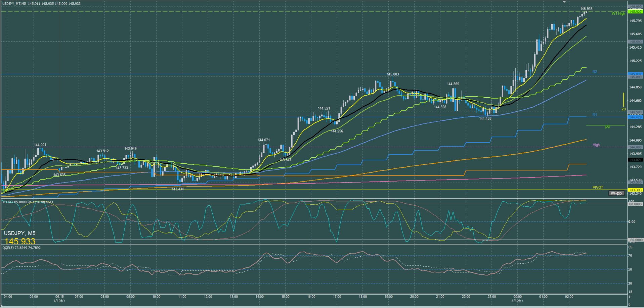The height and width of the screenshot is (308, 644).
Task: Click the 143.847 swing low label
Action: coord(285,160)
